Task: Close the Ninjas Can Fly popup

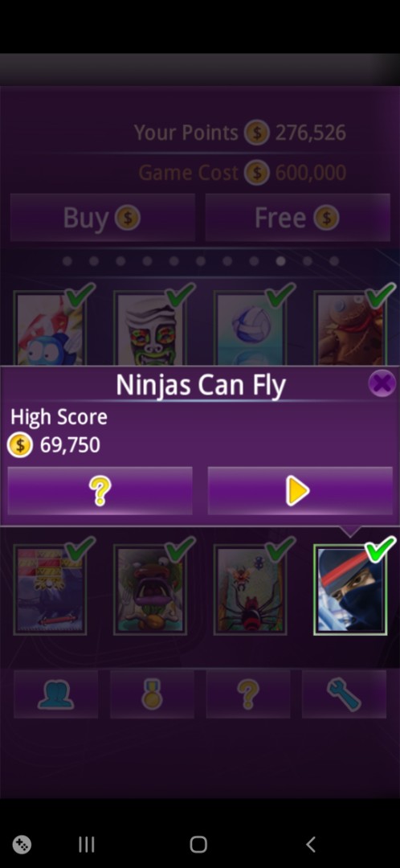Action: [x=382, y=383]
